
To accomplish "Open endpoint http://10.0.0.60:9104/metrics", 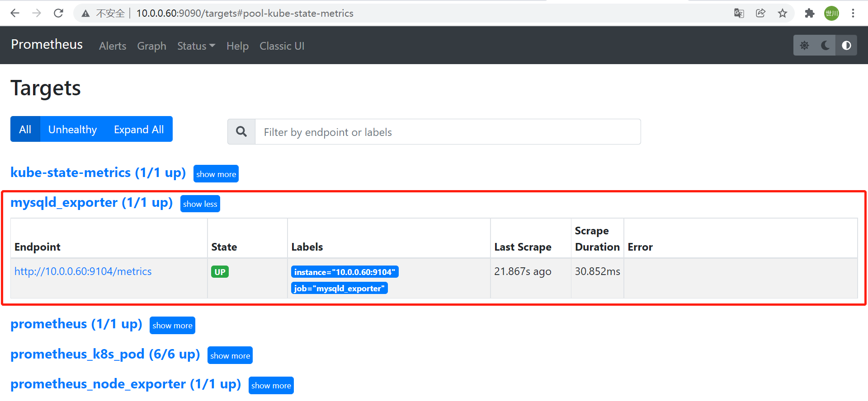I will pos(83,271).
